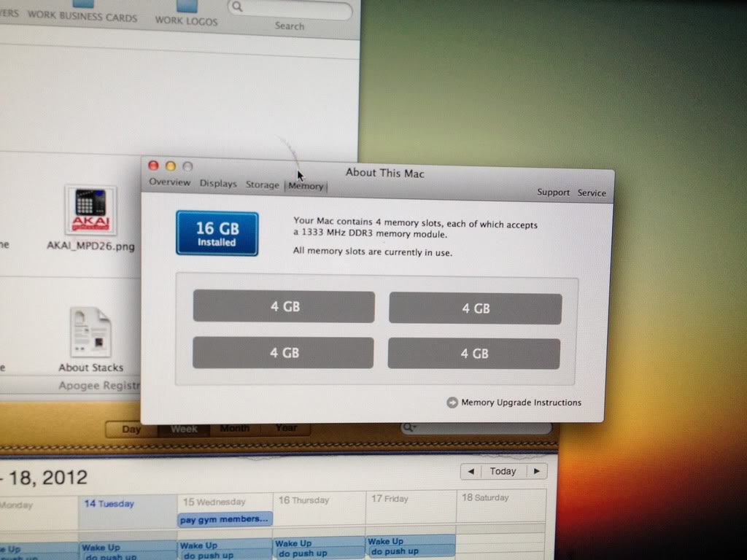747x560 pixels.
Task: Close the About This Mac window
Action: pos(153,166)
